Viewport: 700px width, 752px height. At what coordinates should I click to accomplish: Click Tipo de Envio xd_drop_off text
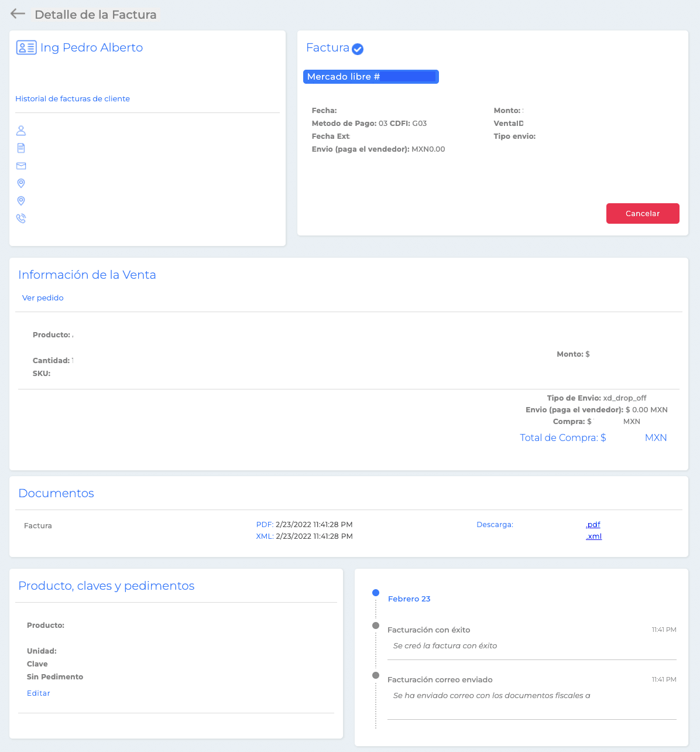point(597,398)
